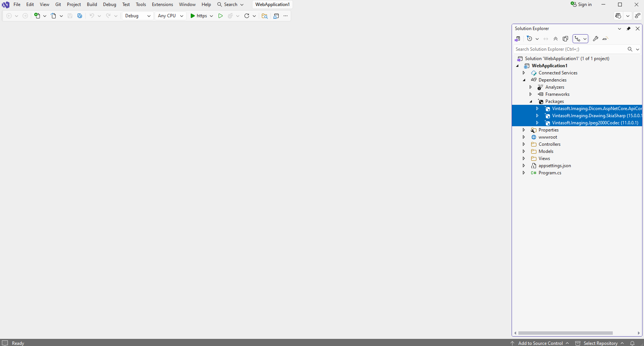Click the New Project toolbar icon
This screenshot has height=346, width=644.
pyautogui.click(x=37, y=16)
